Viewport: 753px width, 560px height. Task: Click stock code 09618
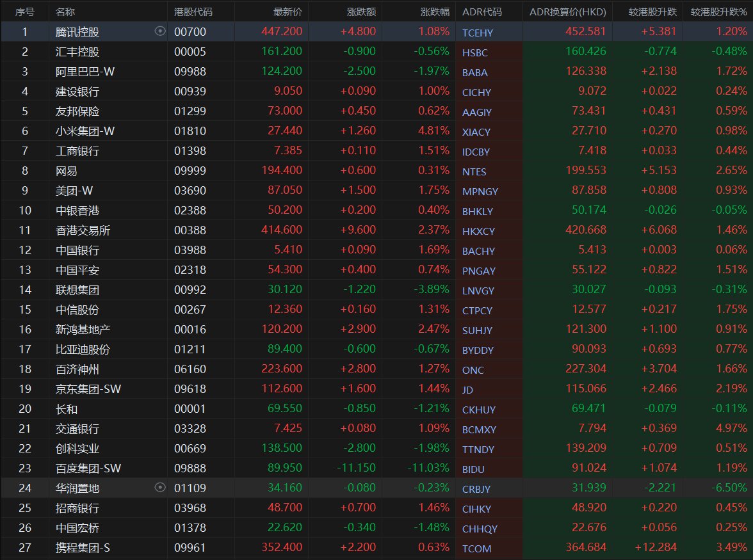coord(190,389)
